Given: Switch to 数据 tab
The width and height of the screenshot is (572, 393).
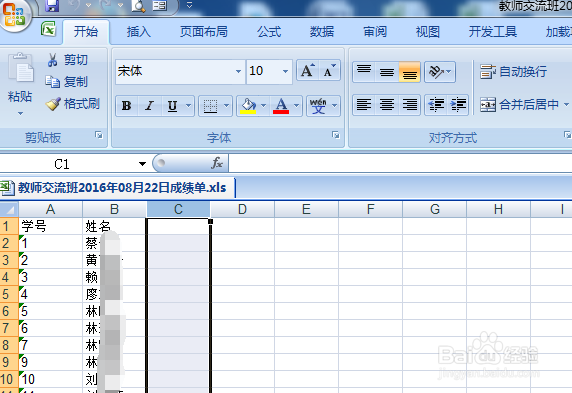Looking at the screenshot, I should pos(322,32).
